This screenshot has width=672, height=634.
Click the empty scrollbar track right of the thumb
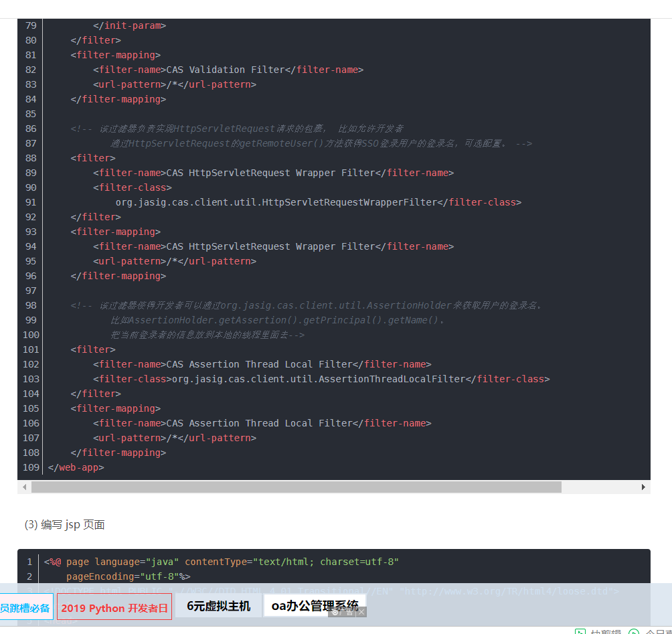pos(599,487)
